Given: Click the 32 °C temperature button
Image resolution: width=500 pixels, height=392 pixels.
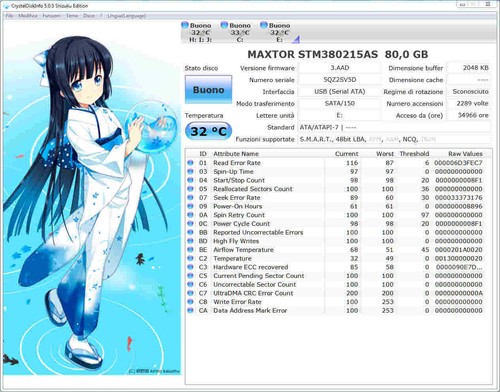Looking at the screenshot, I should (x=208, y=131).
